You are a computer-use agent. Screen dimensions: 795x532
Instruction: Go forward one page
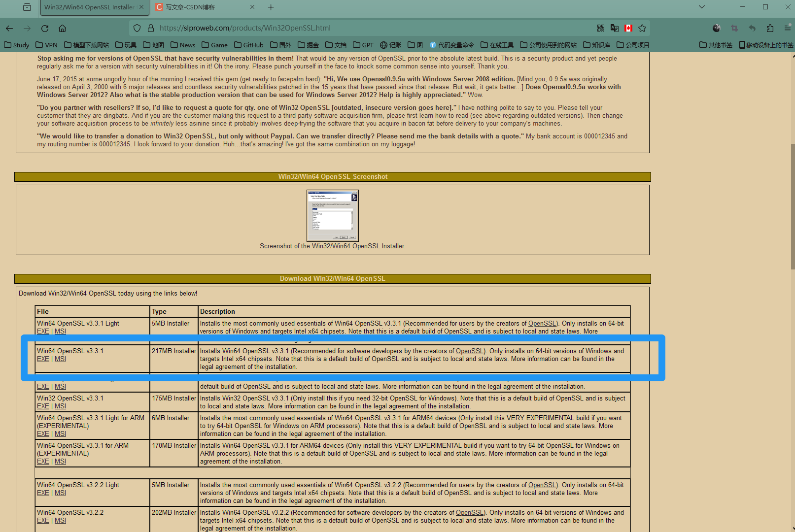27,28
